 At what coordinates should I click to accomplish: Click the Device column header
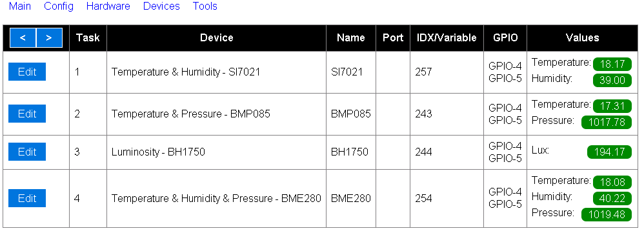pos(216,38)
